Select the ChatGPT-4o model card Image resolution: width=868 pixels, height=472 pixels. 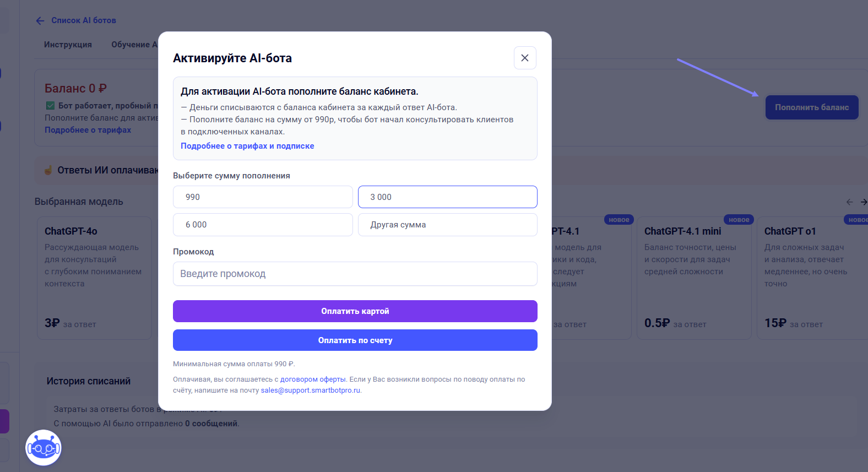[x=94, y=278]
